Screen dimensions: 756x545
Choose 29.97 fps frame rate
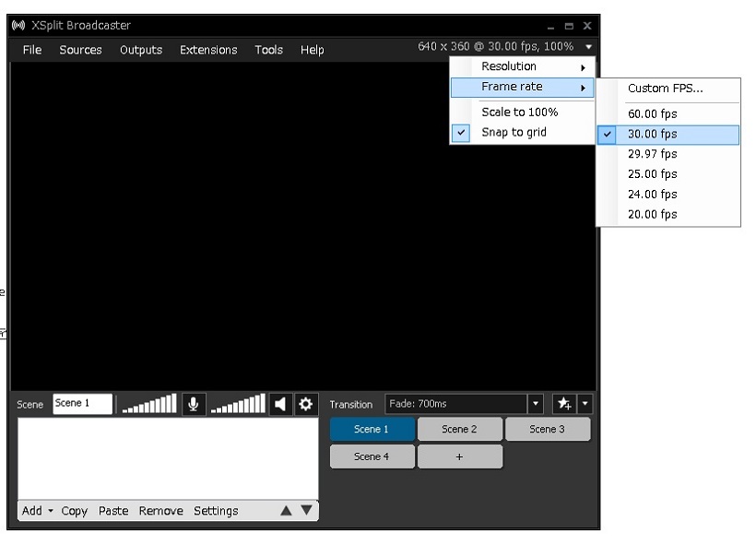click(668, 154)
